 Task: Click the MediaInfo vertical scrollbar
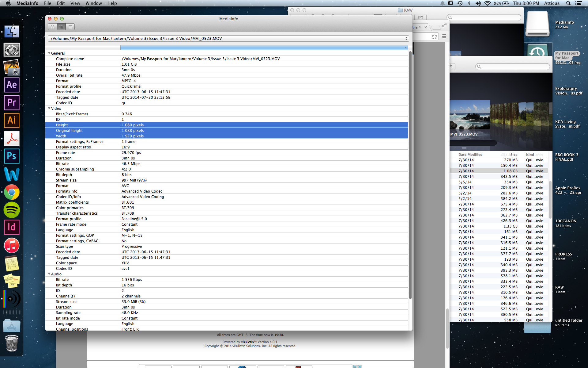pos(410,175)
